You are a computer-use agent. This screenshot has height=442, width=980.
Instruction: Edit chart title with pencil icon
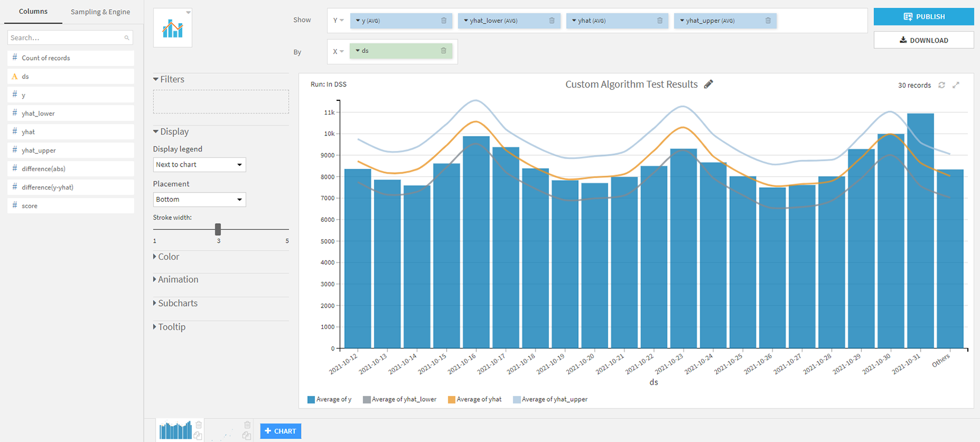(708, 84)
